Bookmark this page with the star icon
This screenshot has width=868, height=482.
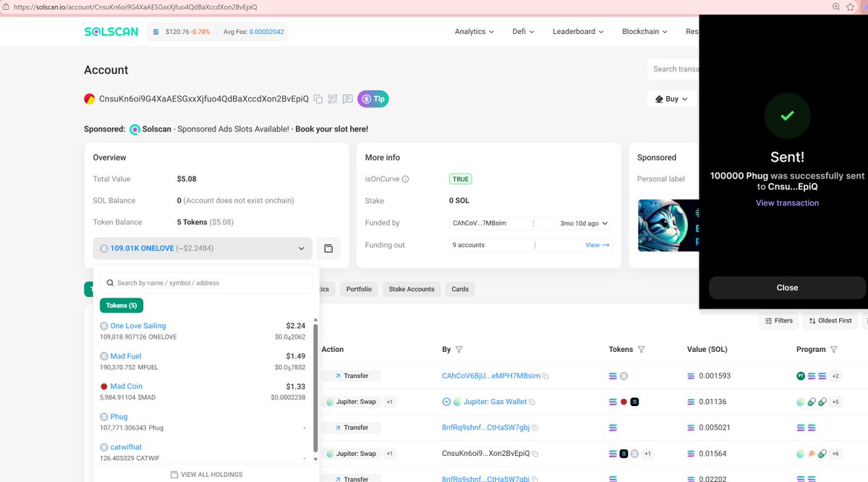pos(852,7)
